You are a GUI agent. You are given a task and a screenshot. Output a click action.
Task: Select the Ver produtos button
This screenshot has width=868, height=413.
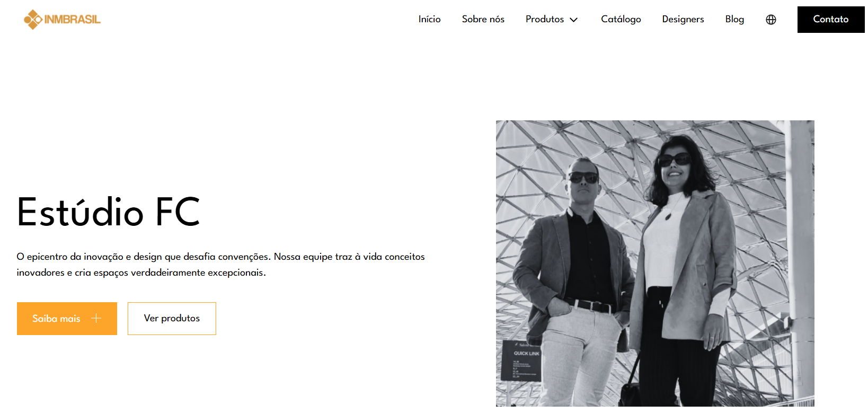(172, 319)
